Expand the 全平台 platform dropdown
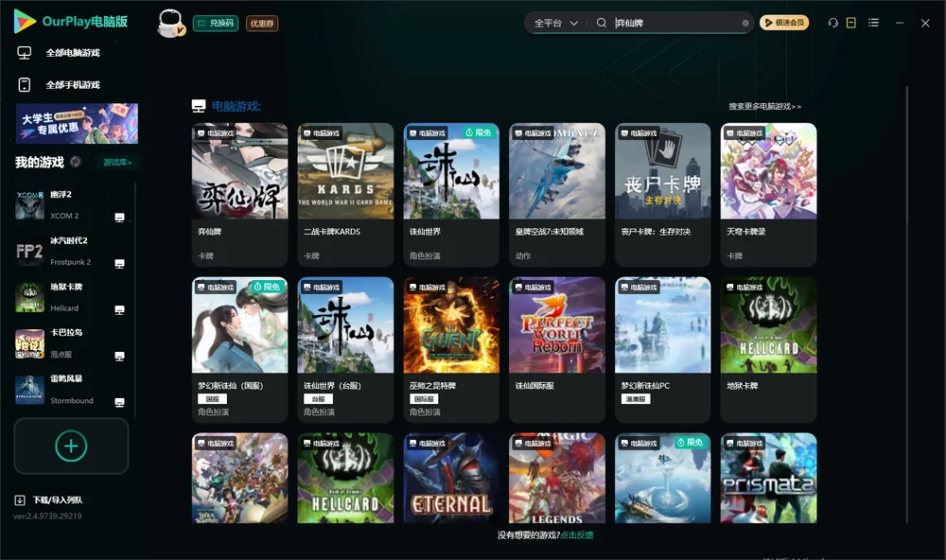Screen dimensions: 946x560 [555, 23]
